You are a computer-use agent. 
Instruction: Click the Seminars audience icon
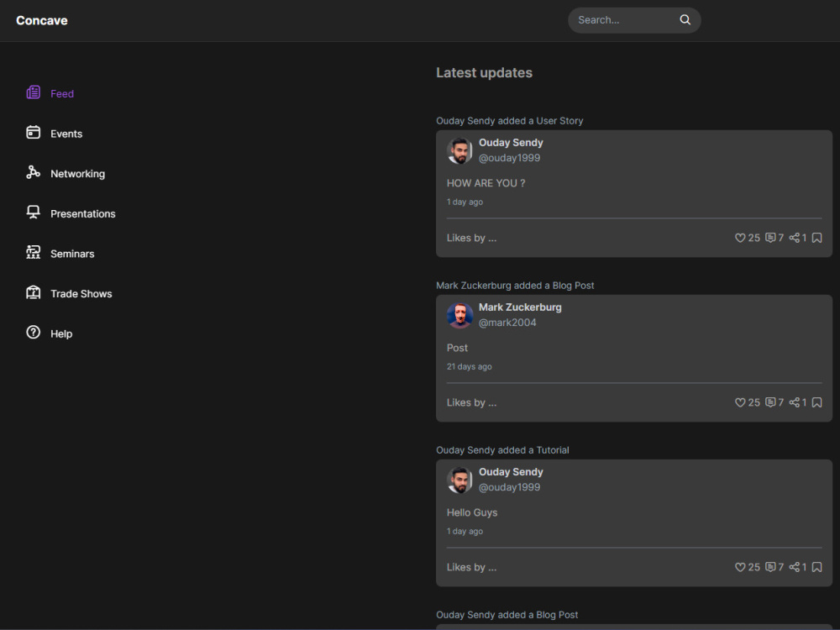(34, 252)
